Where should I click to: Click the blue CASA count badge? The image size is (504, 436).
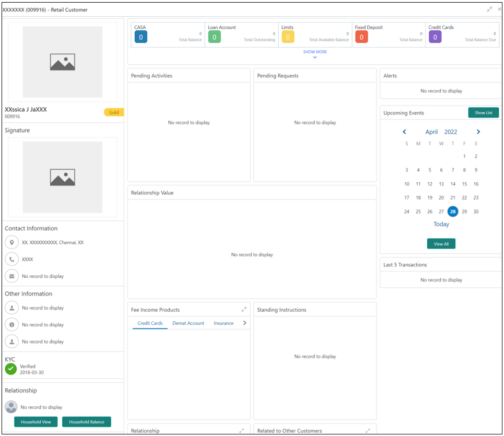tap(141, 37)
